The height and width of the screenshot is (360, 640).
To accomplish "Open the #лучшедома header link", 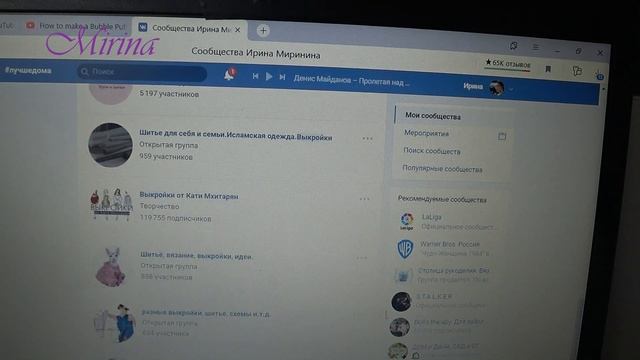I will 28,70.
